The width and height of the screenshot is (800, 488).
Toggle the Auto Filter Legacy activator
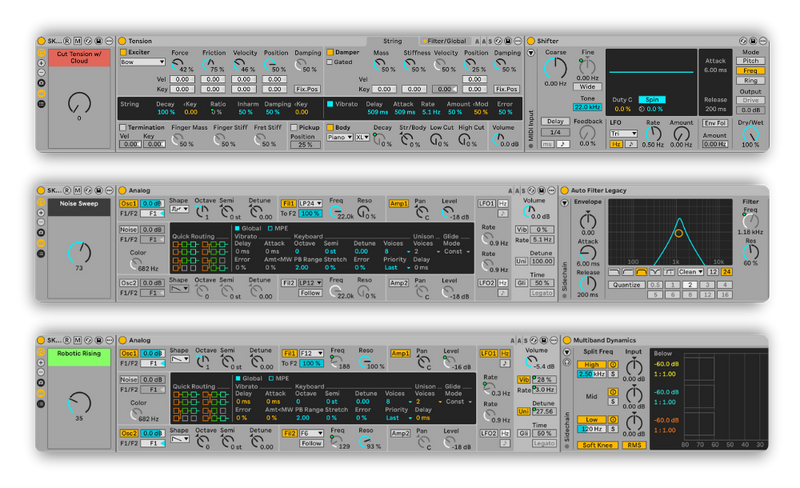point(564,189)
